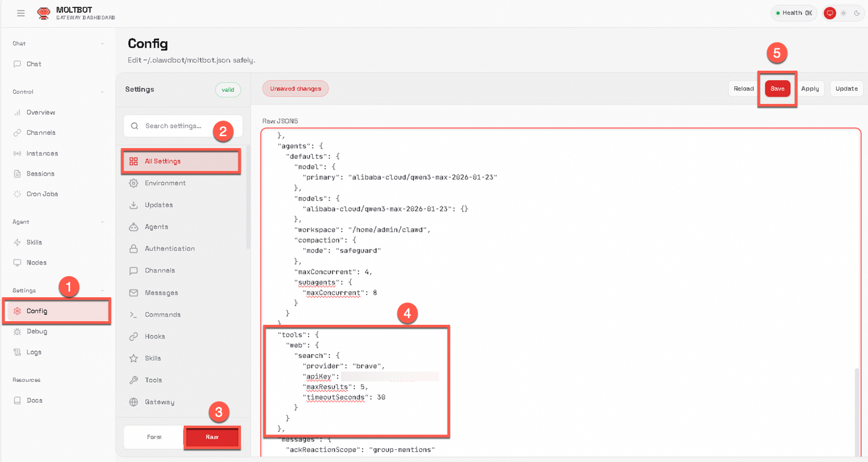Screen dimensions: 868x462
Task: Save the config changes
Action: [x=777, y=89]
